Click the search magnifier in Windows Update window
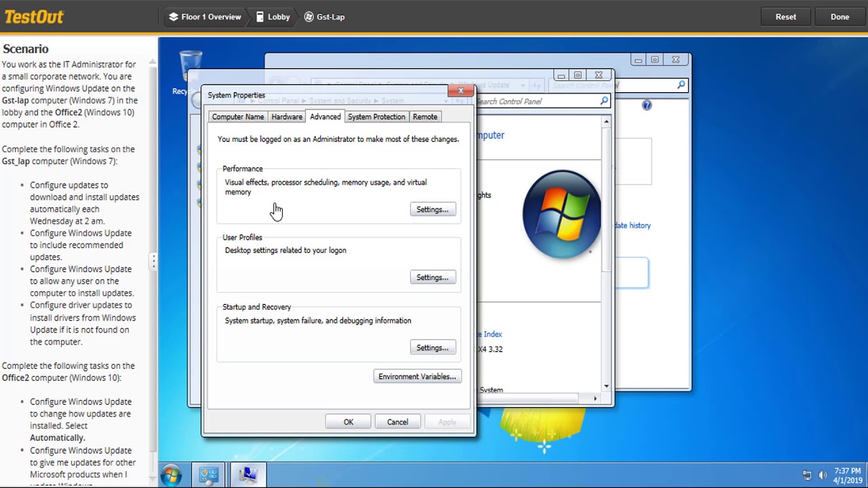 [681, 85]
